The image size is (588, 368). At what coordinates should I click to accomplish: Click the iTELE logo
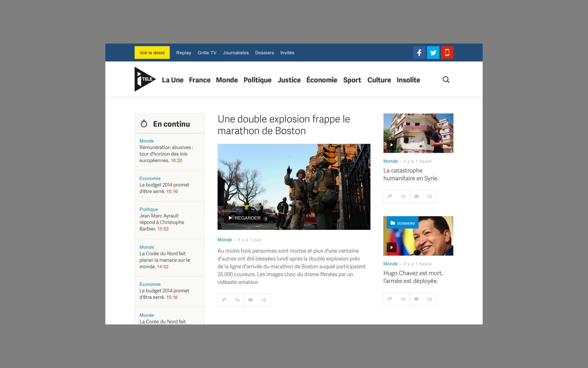pos(145,79)
